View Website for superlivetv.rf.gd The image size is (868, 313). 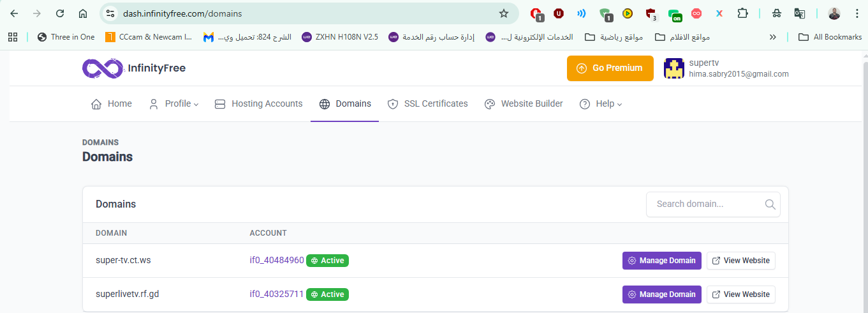(740, 294)
